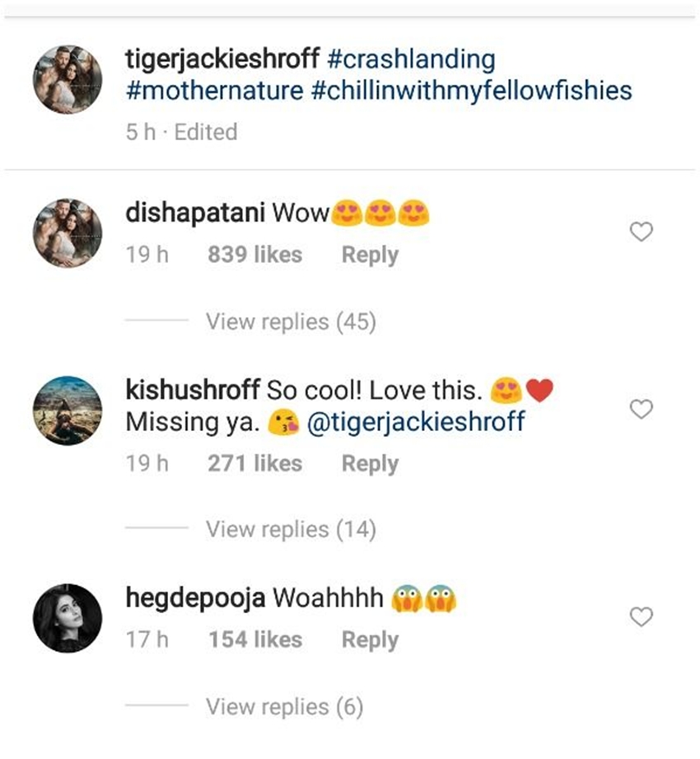View the 839 likes on dishapatani's comment
700x759 pixels.
point(254,255)
